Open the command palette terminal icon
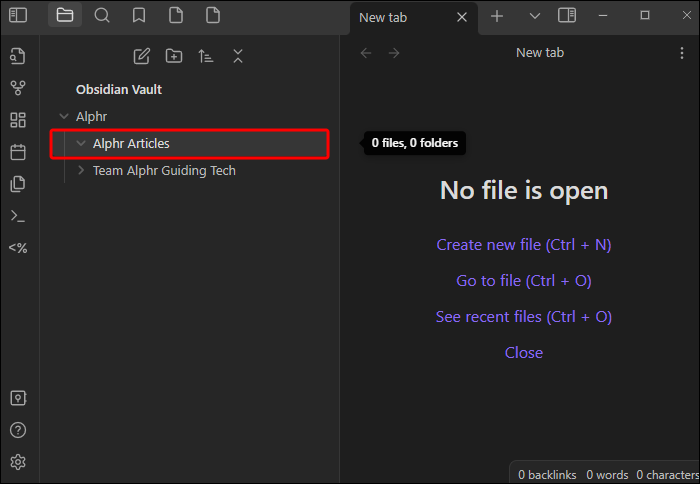This screenshot has height=484, width=700. [x=17, y=216]
